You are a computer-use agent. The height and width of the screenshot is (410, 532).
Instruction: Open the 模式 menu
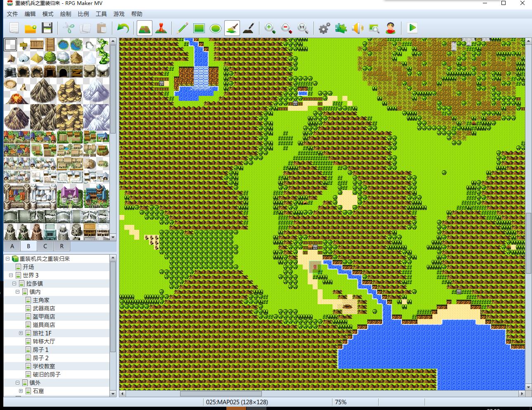[48, 14]
